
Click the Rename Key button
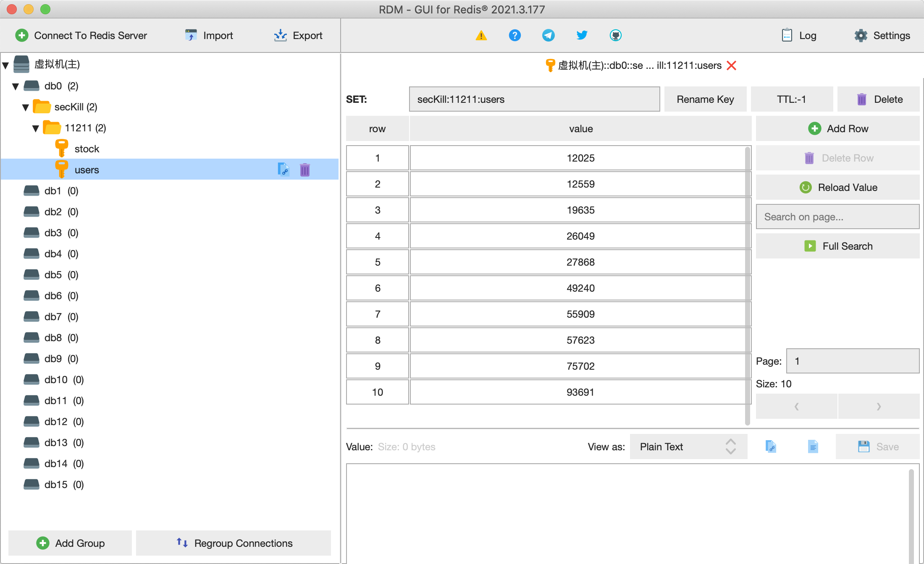coord(705,99)
